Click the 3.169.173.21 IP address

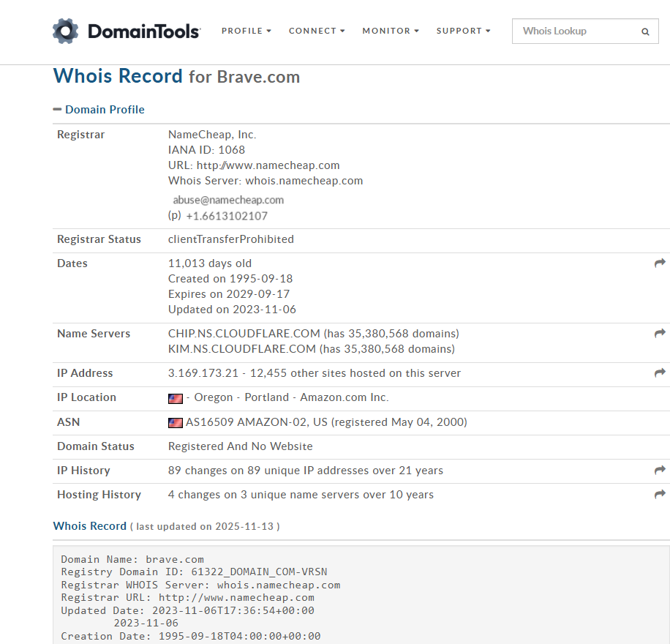pyautogui.click(x=203, y=373)
